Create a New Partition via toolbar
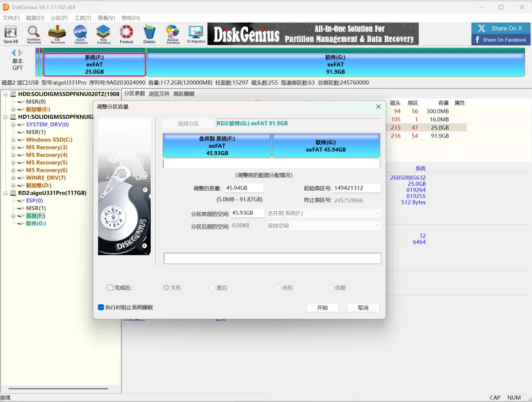 tap(103, 34)
